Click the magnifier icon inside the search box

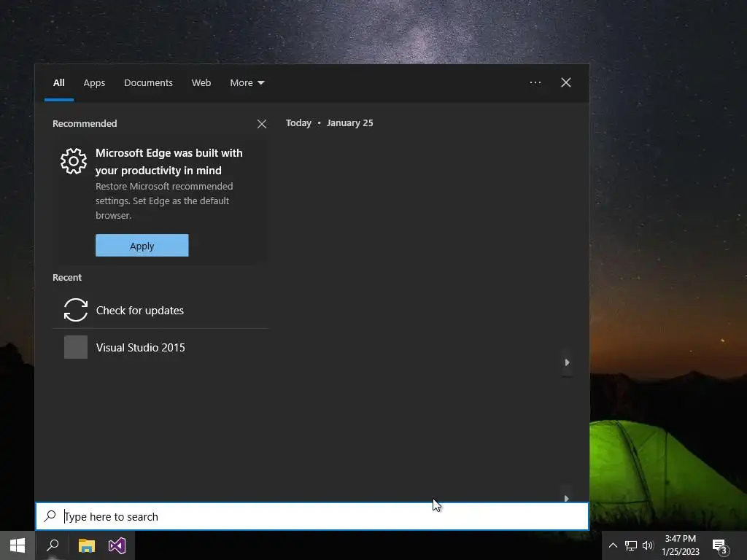point(50,516)
